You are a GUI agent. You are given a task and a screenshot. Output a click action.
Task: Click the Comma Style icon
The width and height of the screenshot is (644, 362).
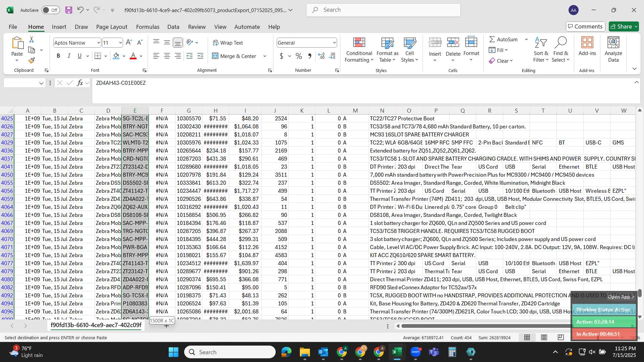(310, 56)
